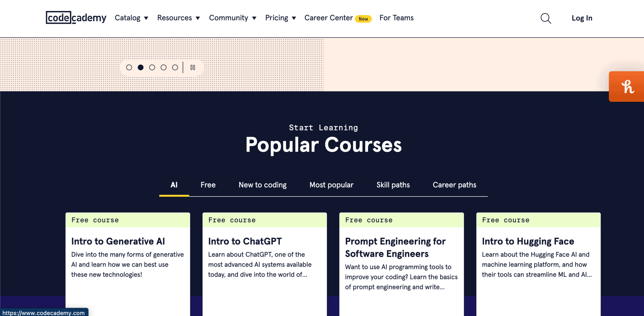
Task: Expand the Community dropdown menu
Action: coord(232,18)
